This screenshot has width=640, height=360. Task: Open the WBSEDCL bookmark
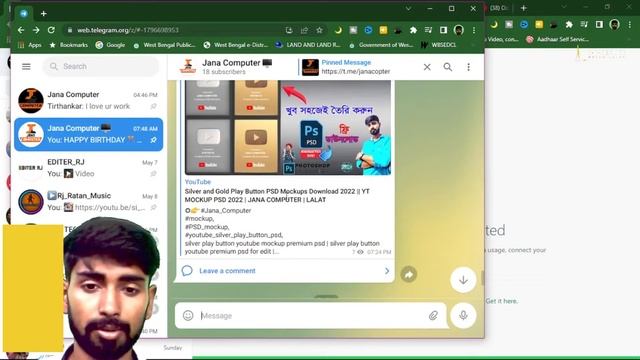pos(438,45)
